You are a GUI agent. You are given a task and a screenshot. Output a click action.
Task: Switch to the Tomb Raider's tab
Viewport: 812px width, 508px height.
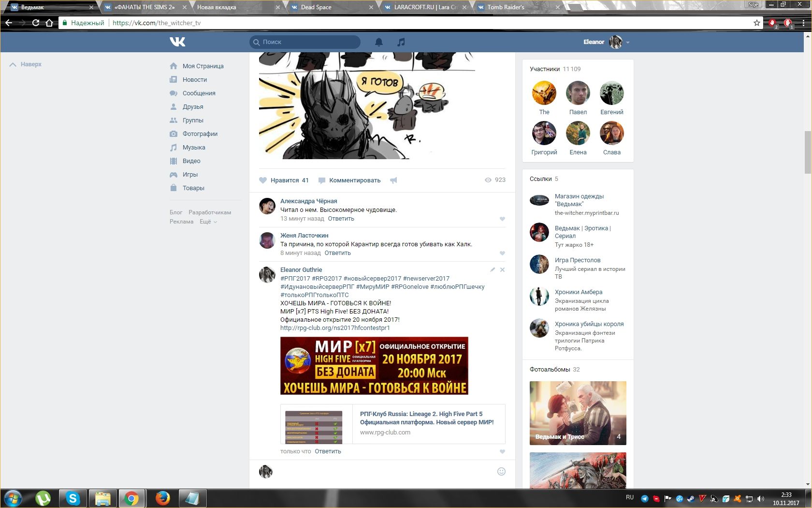pyautogui.click(x=518, y=7)
